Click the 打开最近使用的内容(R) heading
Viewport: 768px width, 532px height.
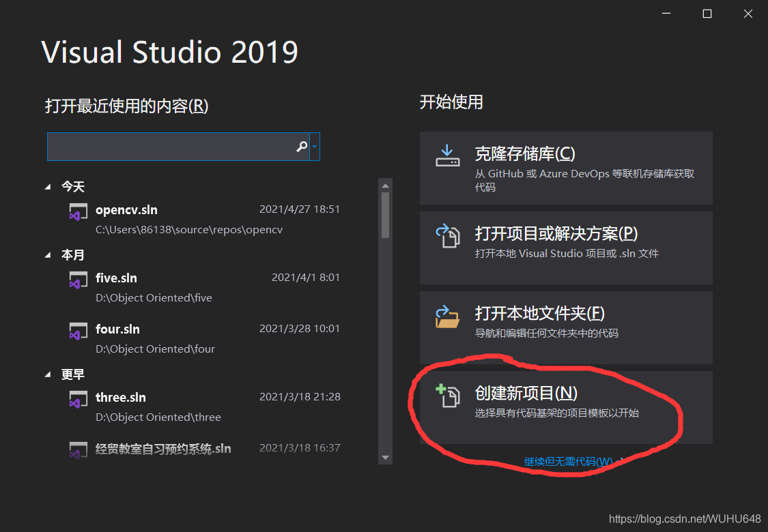click(x=127, y=106)
